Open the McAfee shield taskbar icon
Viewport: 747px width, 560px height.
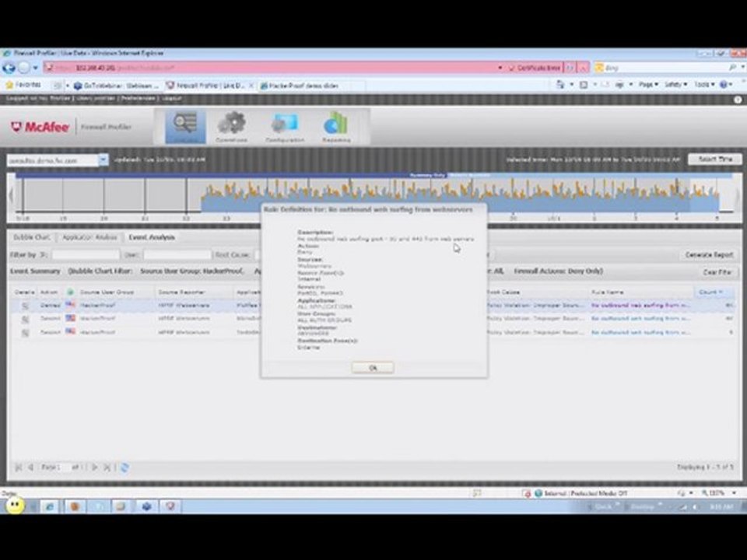[x=170, y=506]
